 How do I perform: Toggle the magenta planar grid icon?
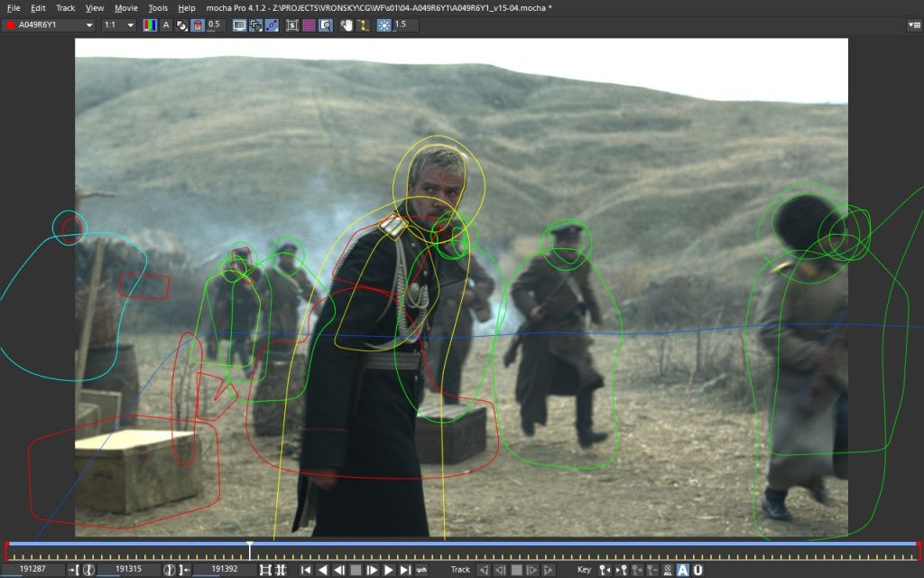coord(309,25)
